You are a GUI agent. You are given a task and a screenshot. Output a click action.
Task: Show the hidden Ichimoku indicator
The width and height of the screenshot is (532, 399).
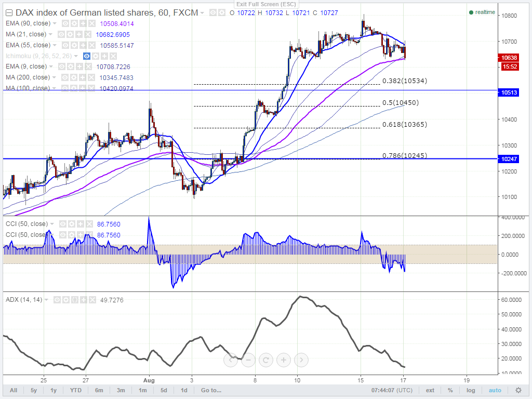[x=87, y=56]
